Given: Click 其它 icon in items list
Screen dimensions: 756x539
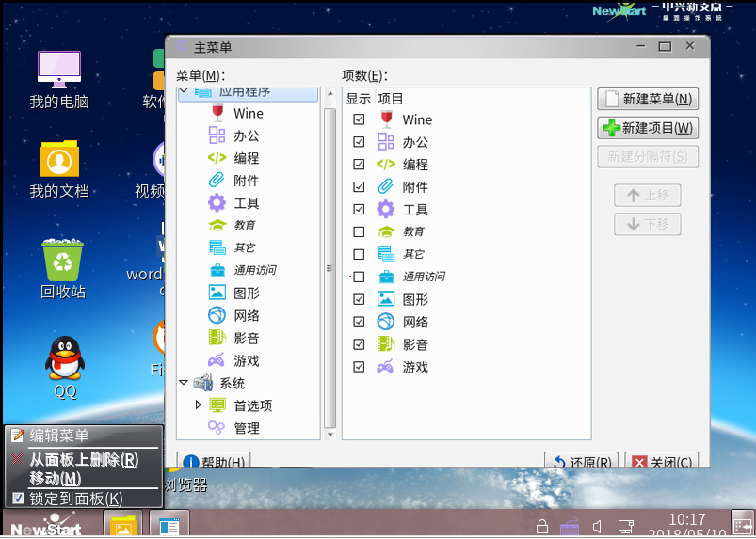Looking at the screenshot, I should click(x=386, y=254).
